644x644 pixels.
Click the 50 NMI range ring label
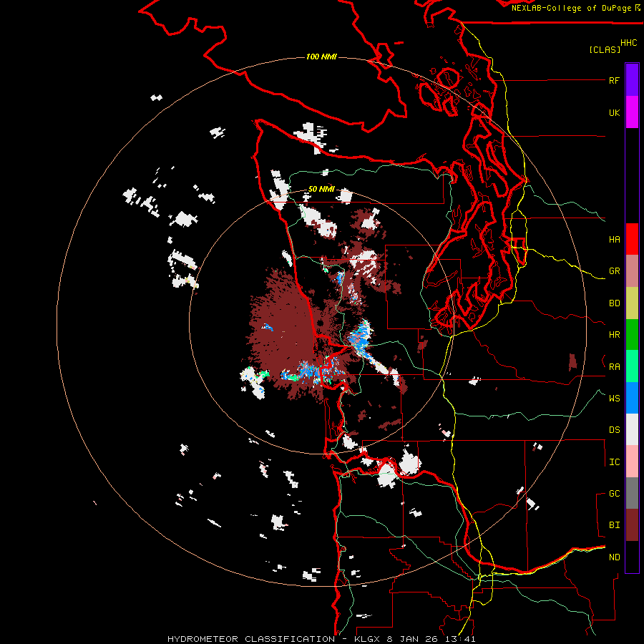click(321, 189)
